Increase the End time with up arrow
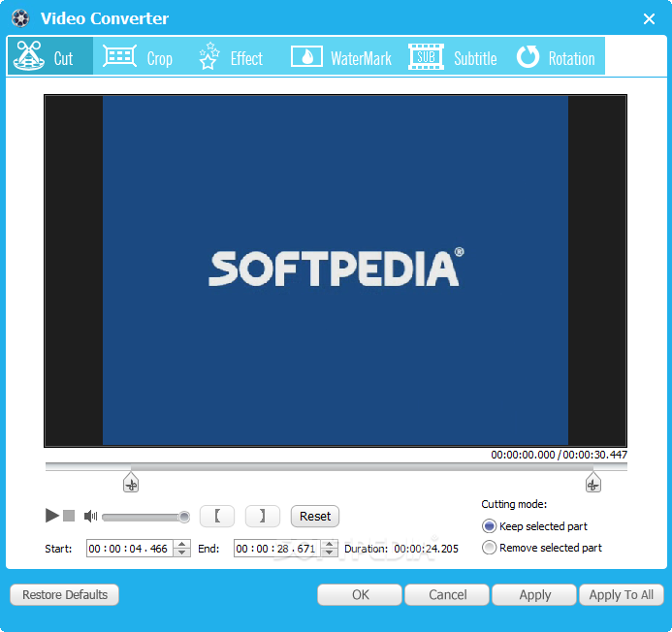The width and height of the screenshot is (672, 632). (329, 544)
